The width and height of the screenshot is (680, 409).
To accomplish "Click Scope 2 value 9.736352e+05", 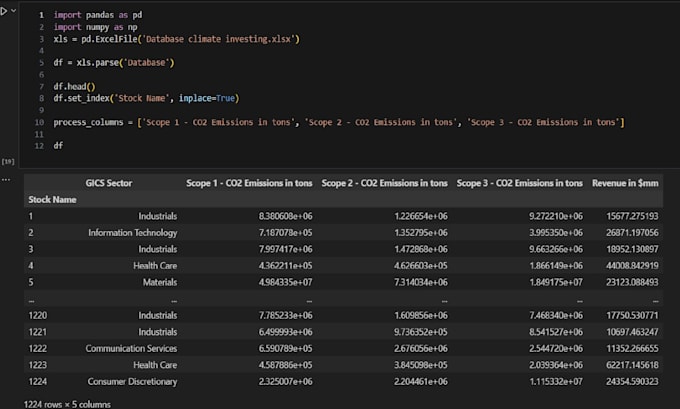I will tap(421, 332).
